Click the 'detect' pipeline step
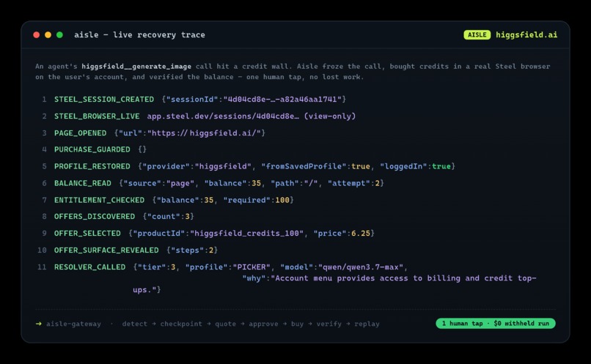This screenshot has width=591, height=364. 135,324
